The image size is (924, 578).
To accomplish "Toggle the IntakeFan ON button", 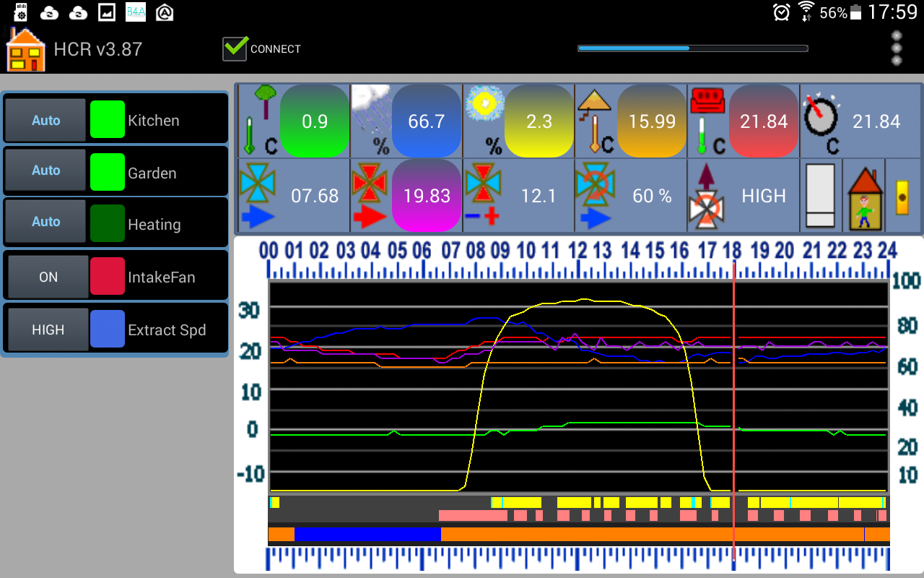I will (x=48, y=277).
